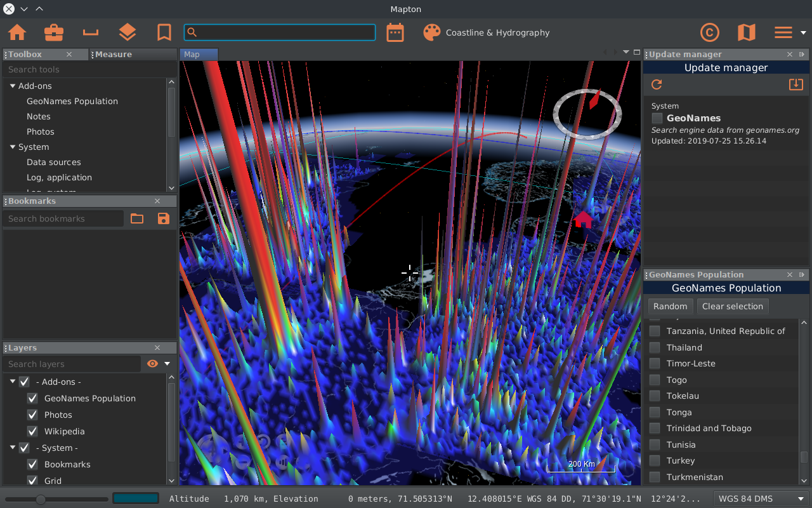Viewport: 812px width, 508px height.
Task: Close the Layers panel
Action: (x=157, y=348)
